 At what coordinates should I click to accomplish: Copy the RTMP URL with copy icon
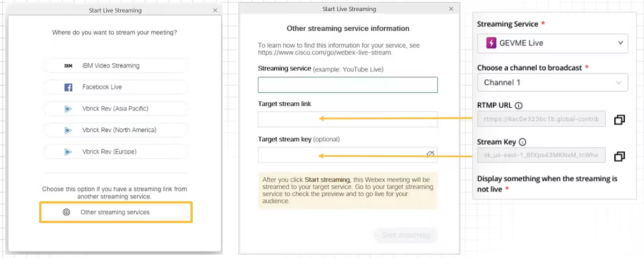[619, 120]
